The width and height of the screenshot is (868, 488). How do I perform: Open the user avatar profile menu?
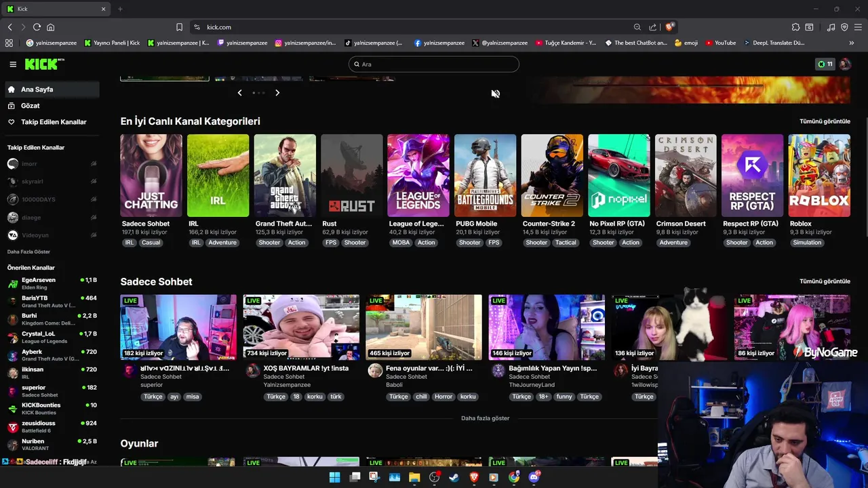point(845,64)
